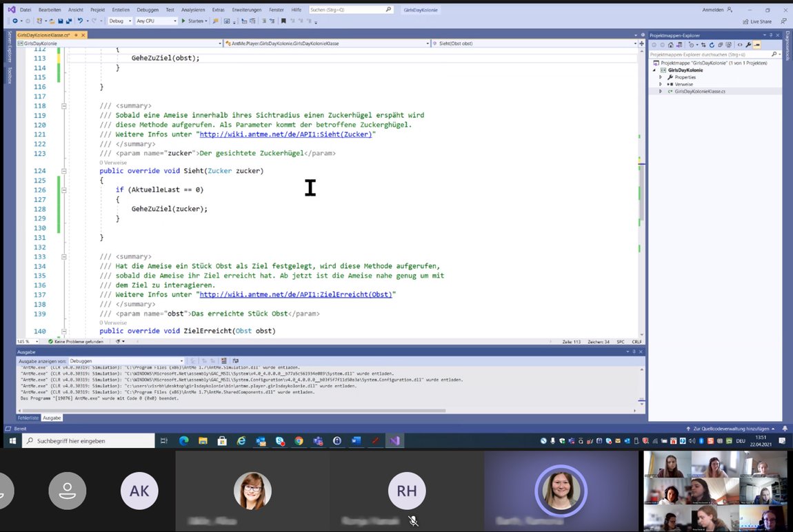
Task: Click the Ausgabe panel horizontal scrollbar
Action: [234, 410]
